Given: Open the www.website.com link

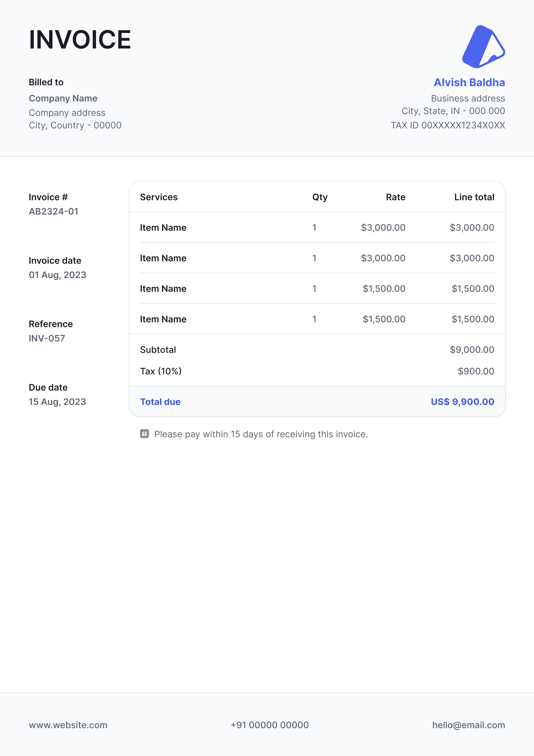Looking at the screenshot, I should coord(68,725).
